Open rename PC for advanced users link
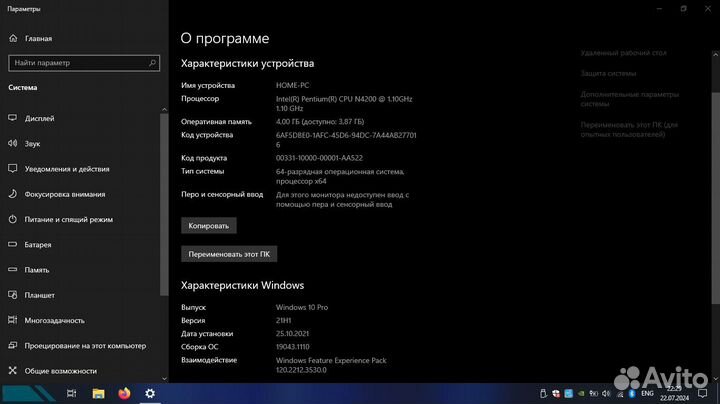This screenshot has height=404, width=720. 629,129
